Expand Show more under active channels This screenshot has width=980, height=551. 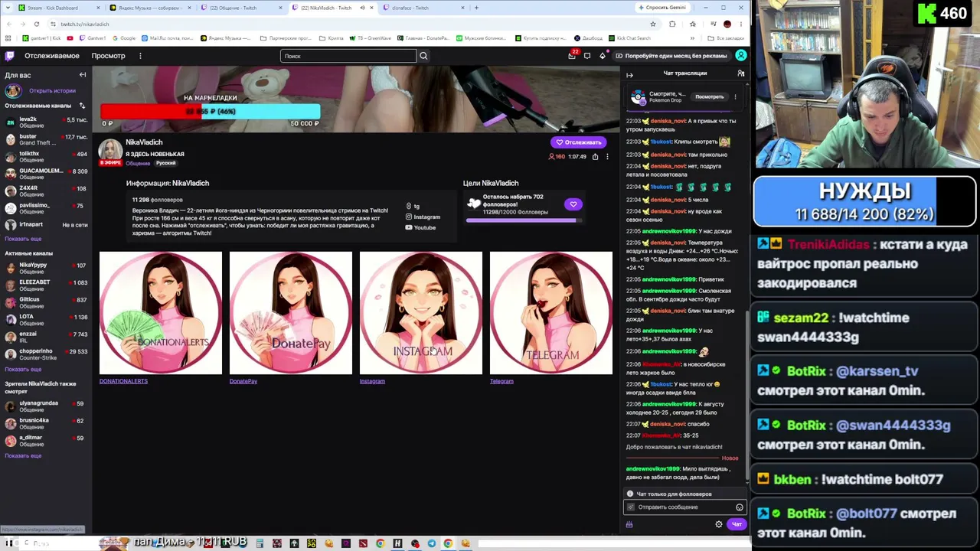click(23, 370)
